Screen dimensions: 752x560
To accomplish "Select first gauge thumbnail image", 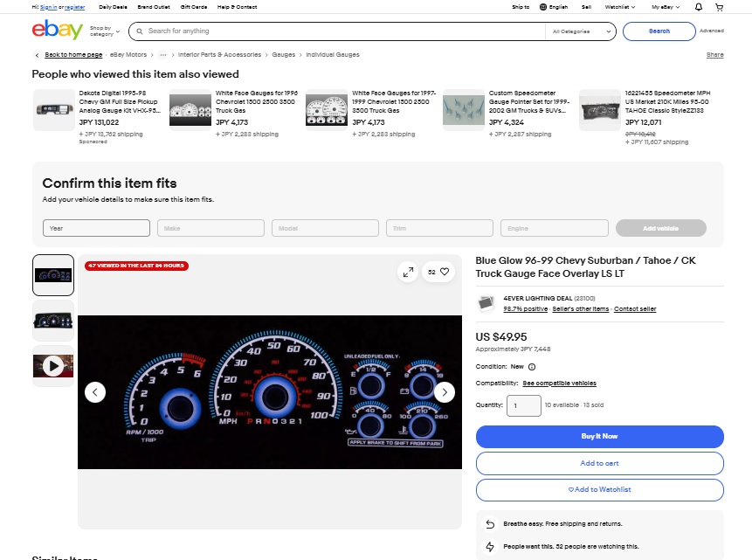I will pos(53,275).
